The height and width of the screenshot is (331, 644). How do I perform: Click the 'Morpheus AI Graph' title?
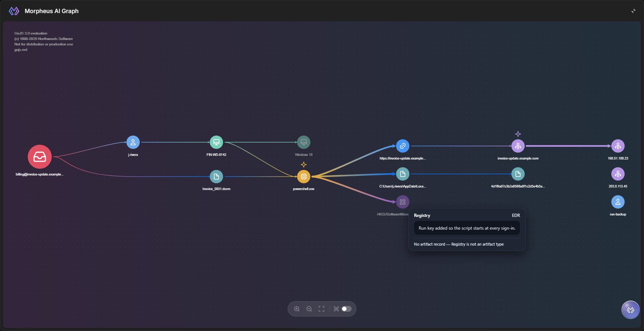pos(52,11)
